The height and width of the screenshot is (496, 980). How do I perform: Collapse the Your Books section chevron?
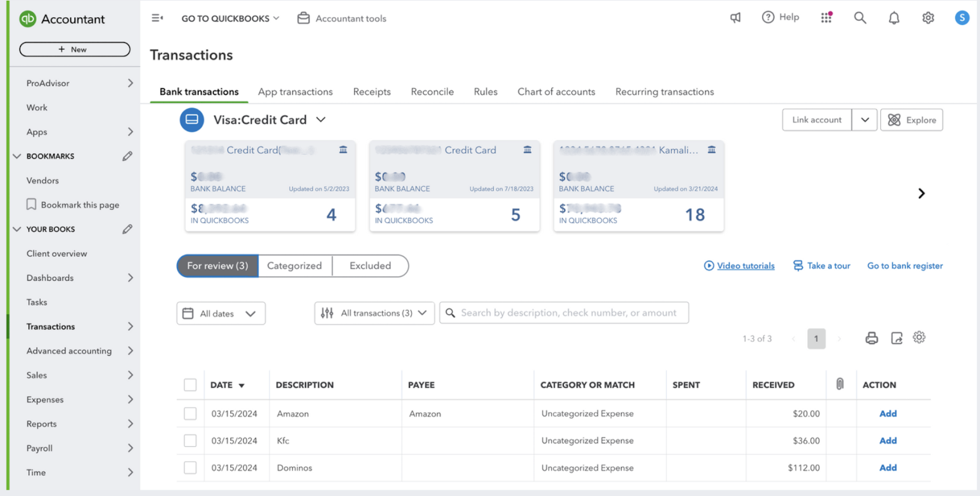[x=17, y=229]
